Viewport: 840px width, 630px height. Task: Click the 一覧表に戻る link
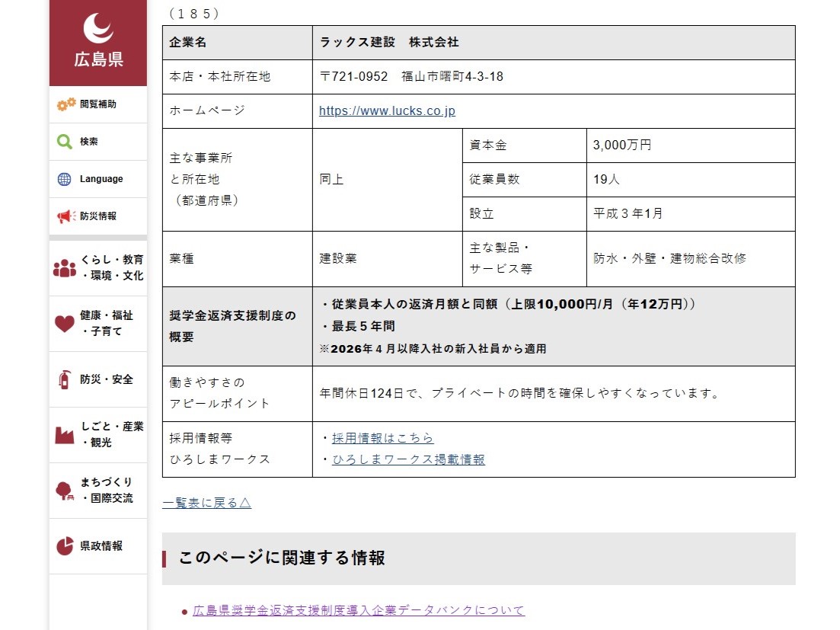(x=207, y=503)
